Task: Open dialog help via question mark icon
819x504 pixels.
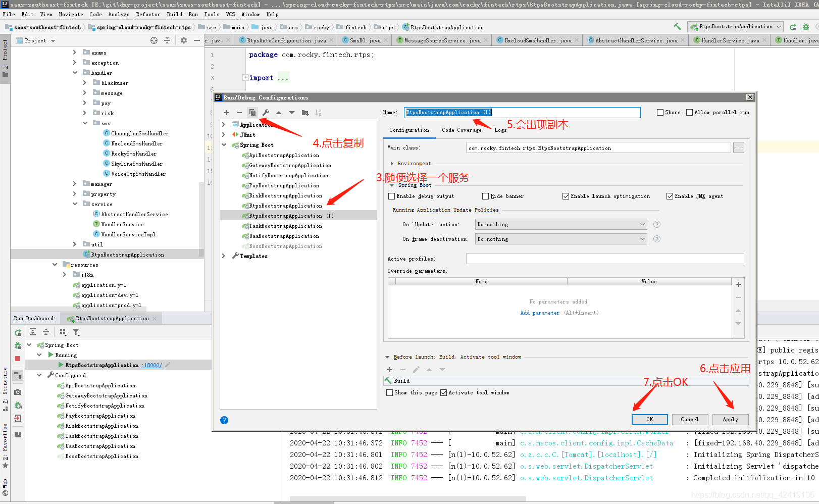Action: click(224, 420)
